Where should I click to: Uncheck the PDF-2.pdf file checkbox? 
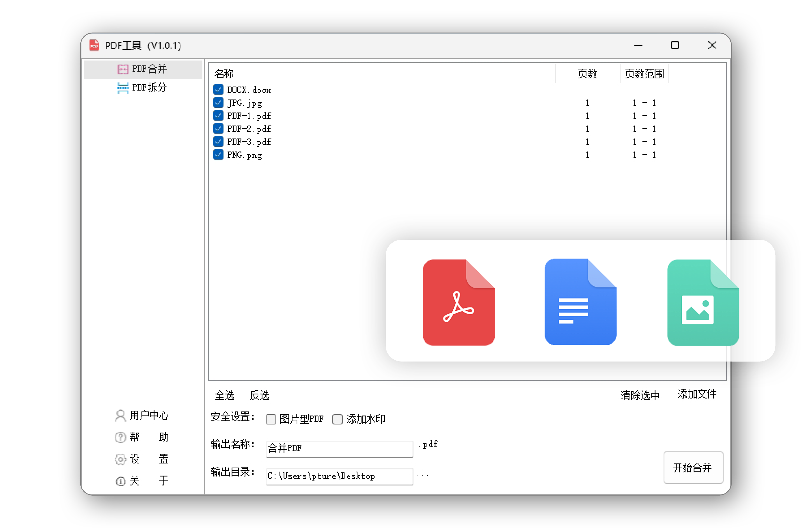[x=218, y=128]
